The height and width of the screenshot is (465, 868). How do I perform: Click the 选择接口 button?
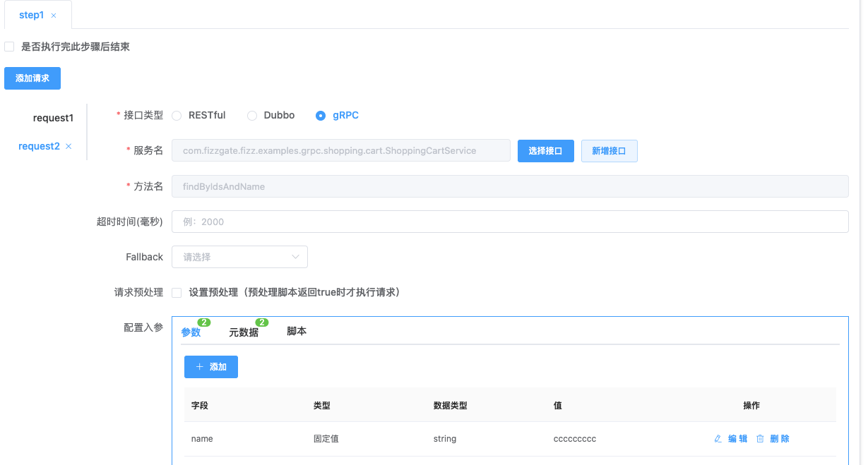(546, 151)
